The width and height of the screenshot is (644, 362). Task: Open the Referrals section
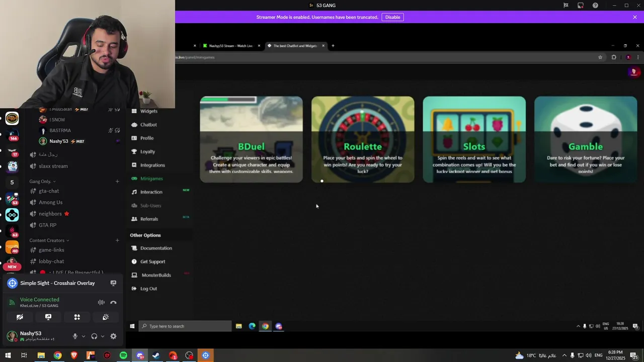[x=149, y=219]
